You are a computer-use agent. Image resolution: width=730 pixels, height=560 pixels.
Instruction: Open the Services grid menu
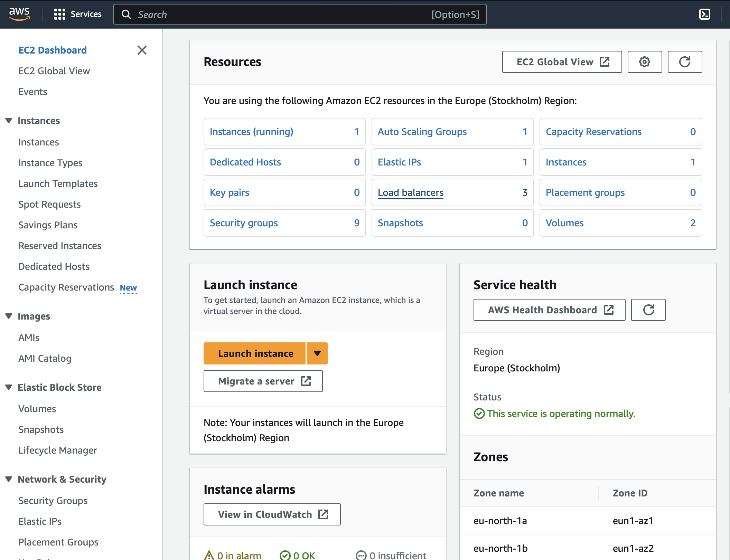pyautogui.click(x=78, y=14)
